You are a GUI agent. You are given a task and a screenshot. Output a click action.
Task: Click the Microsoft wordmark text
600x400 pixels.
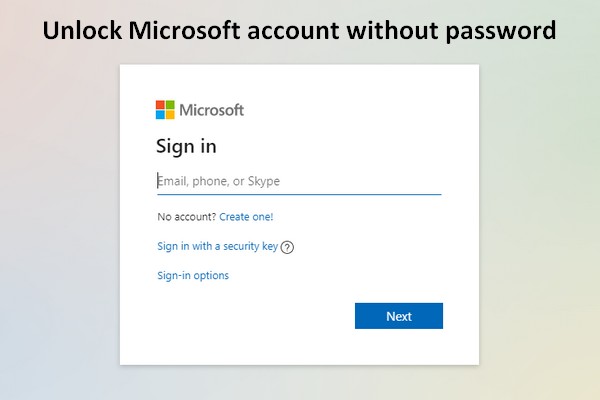211,110
